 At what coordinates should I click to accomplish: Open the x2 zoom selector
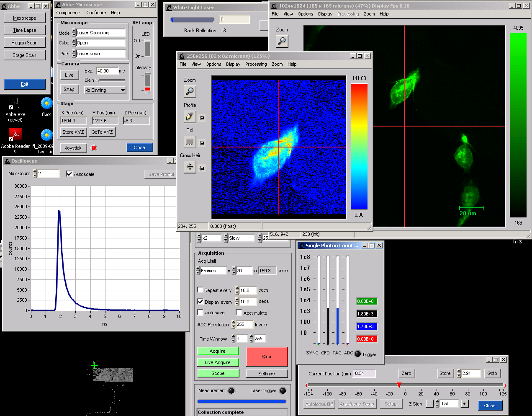click(209, 238)
